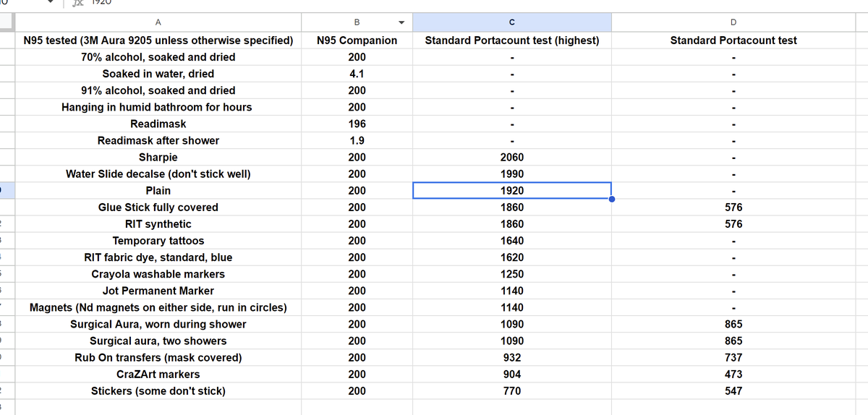Select the 'Readimask' row label cell

click(x=158, y=124)
